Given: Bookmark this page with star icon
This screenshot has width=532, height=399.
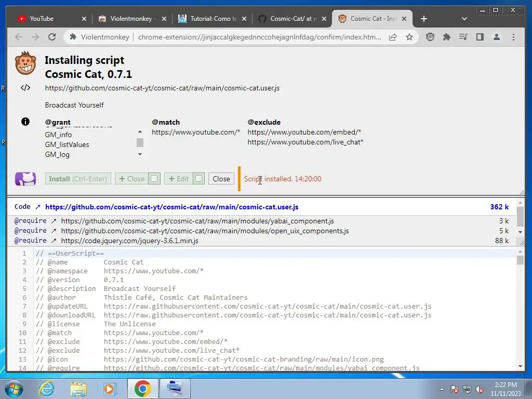Looking at the screenshot, I should 409,37.
